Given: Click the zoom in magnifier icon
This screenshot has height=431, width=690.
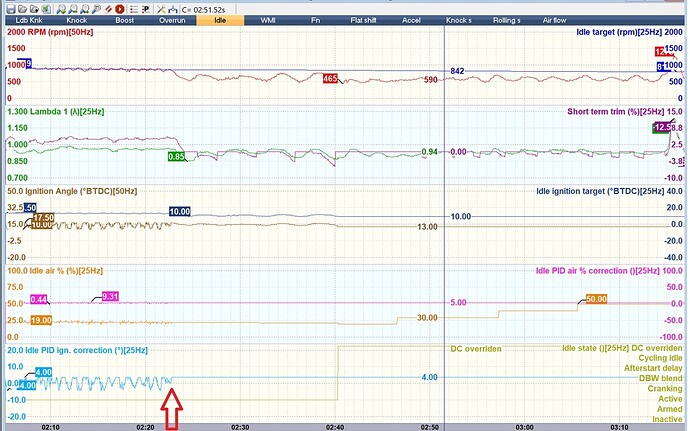Looking at the screenshot, I should [62, 9].
